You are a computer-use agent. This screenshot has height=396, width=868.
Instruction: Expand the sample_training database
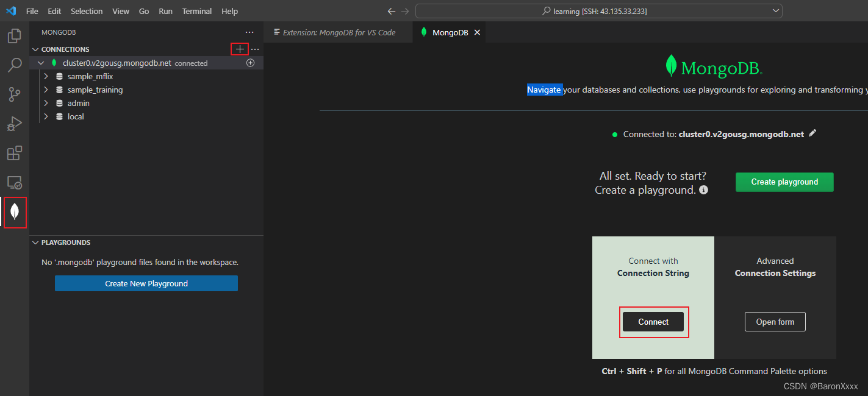[46, 90]
